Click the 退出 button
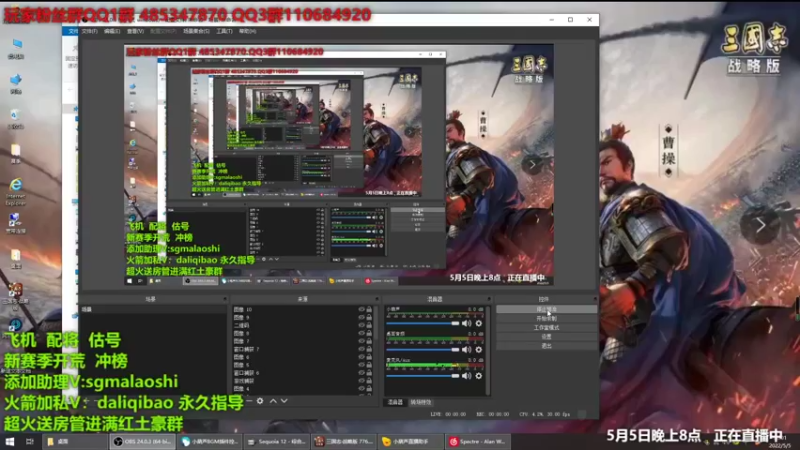Viewport: 800px width, 450px height. tap(546, 346)
